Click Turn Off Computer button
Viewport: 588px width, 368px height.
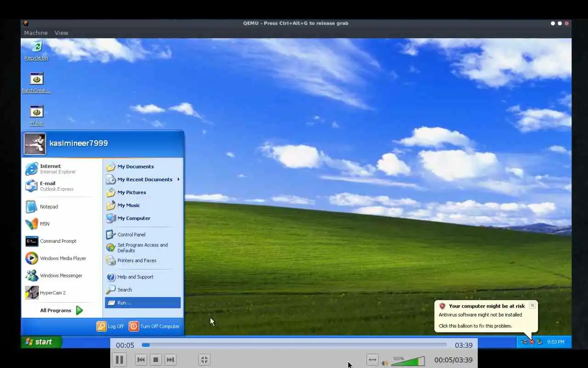[x=154, y=326]
